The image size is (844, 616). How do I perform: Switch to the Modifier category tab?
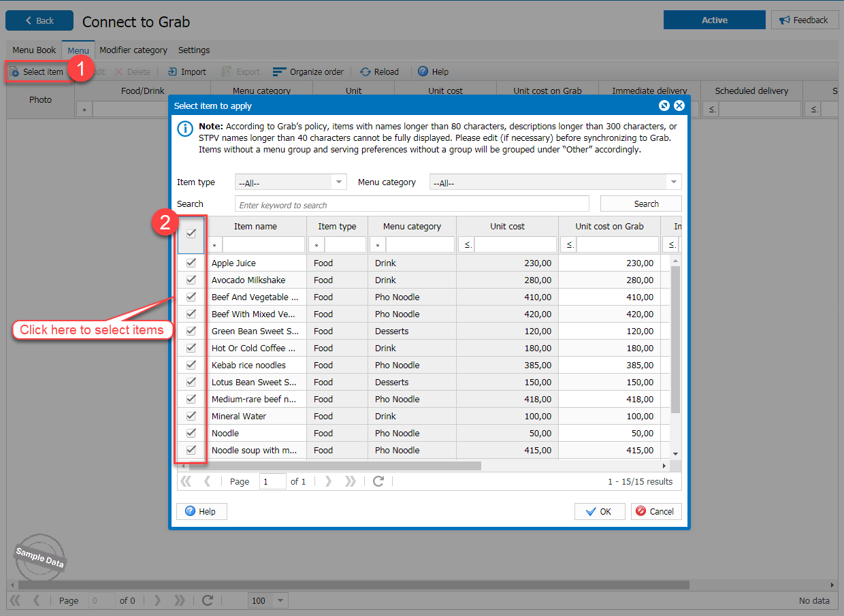(x=133, y=50)
